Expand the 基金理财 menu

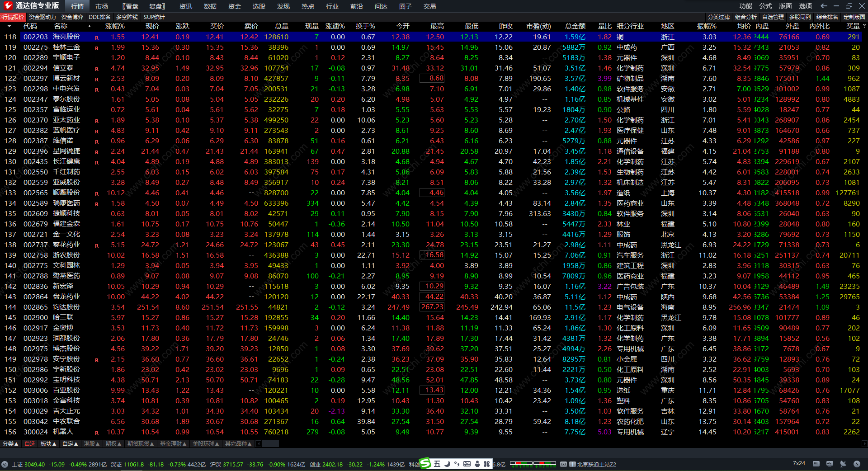[x=173, y=444]
